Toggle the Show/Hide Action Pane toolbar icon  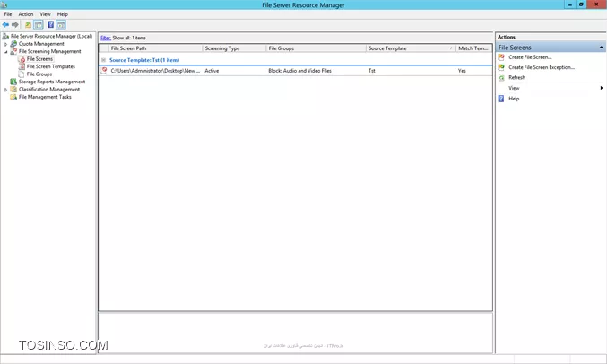tap(61, 25)
